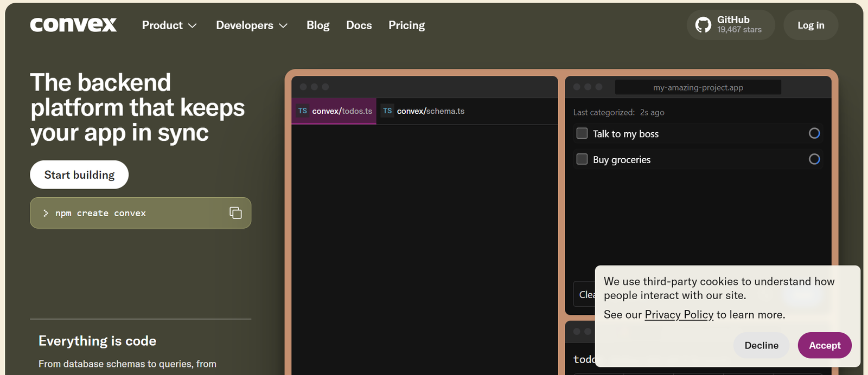Check the Buy groceries checkbox
Image resolution: width=868 pixels, height=375 pixels.
[582, 159]
